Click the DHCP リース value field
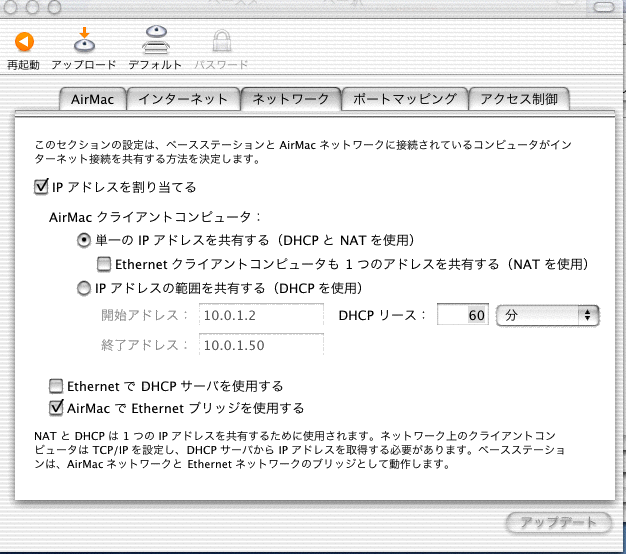This screenshot has width=626, height=554. coord(463,316)
